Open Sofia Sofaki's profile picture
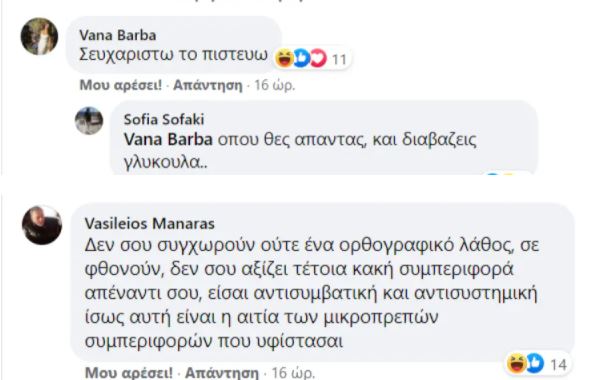This screenshot has height=380, width=607. [89, 121]
